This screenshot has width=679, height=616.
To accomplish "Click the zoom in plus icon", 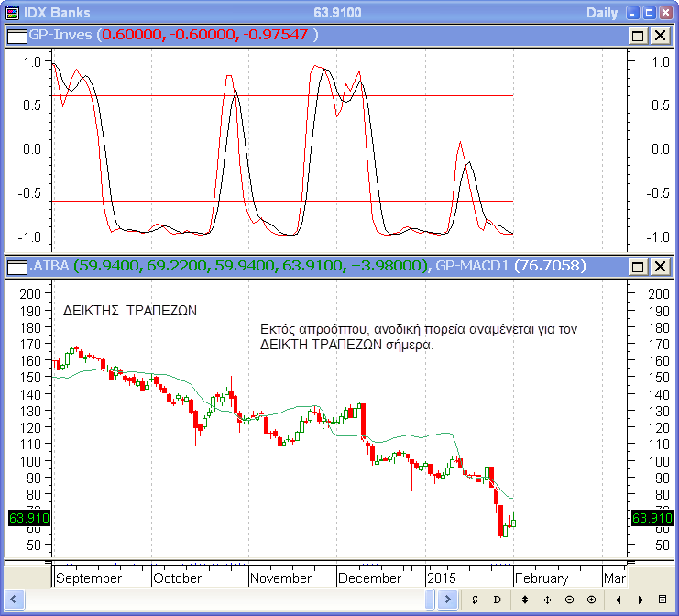I will 592,599.
